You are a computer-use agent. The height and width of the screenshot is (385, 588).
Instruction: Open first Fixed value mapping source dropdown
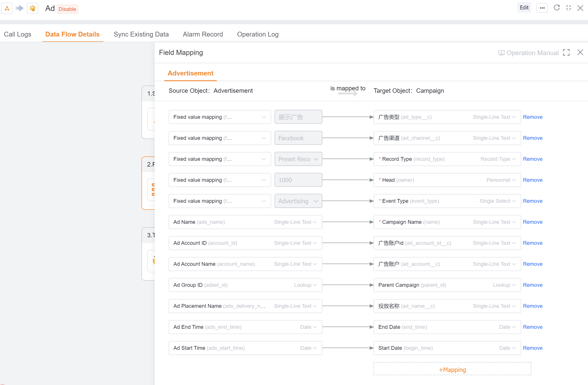pos(219,117)
